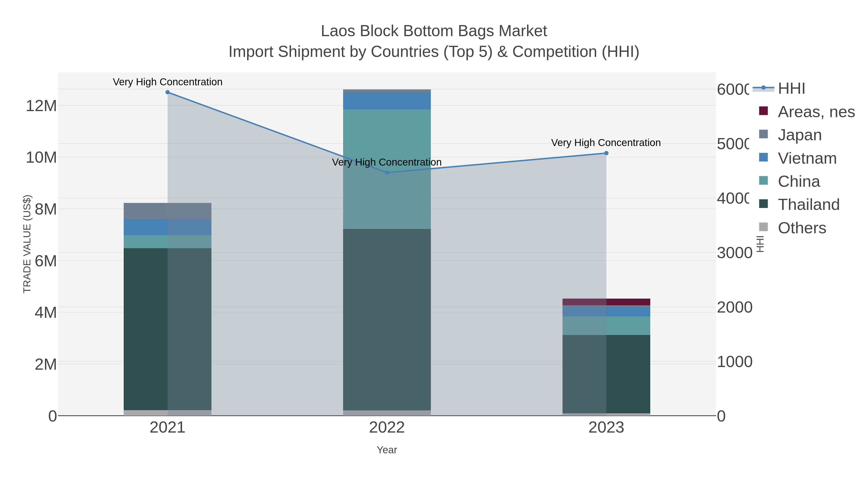
Task: Click Very High Concentration label at 2022
Action: tap(387, 162)
